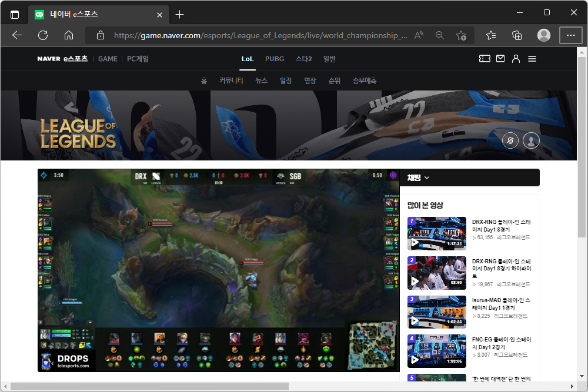
Task: Open a new browser tab
Action: click(179, 15)
